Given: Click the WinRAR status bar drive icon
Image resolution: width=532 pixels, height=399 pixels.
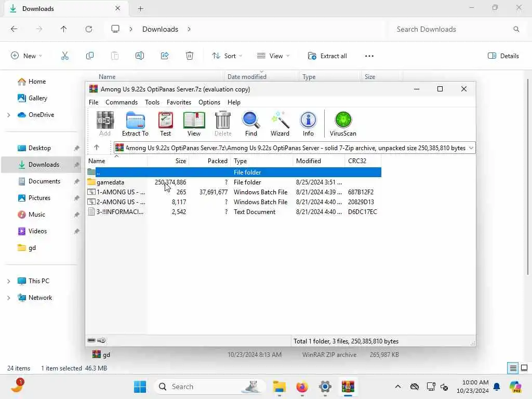Looking at the screenshot, I should (91, 340).
